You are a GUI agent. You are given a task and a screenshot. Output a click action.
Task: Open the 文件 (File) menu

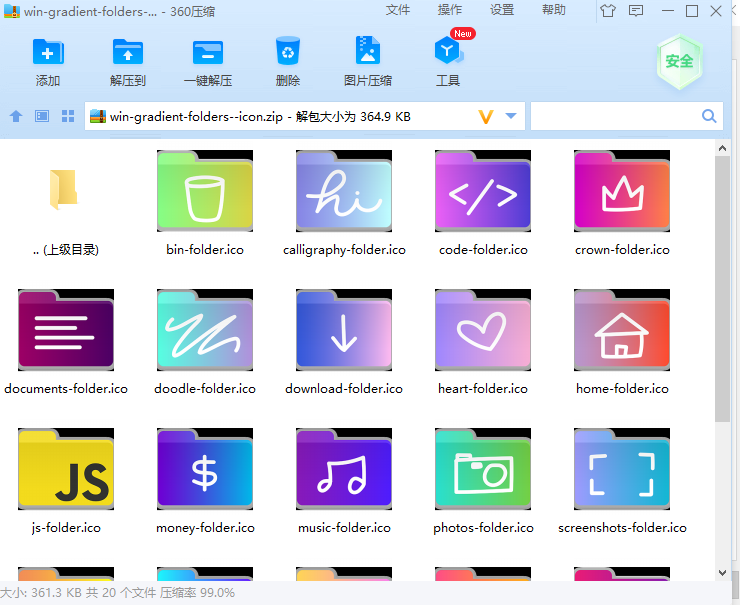click(398, 10)
